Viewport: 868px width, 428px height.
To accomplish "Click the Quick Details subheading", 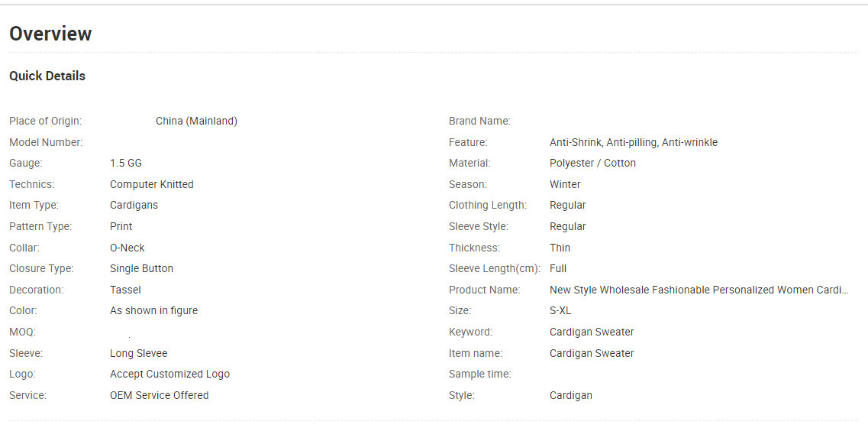I will pos(47,76).
